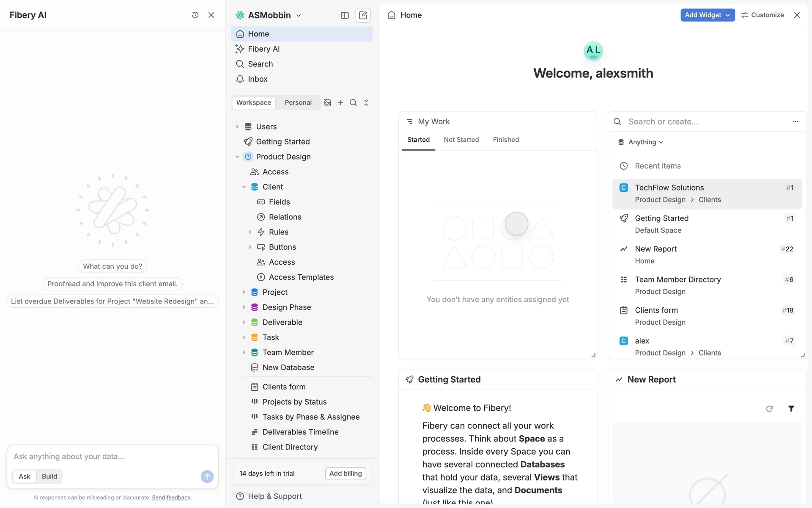The width and height of the screenshot is (812, 508).
Task: Switch AI mode to Build
Action: [49, 476]
